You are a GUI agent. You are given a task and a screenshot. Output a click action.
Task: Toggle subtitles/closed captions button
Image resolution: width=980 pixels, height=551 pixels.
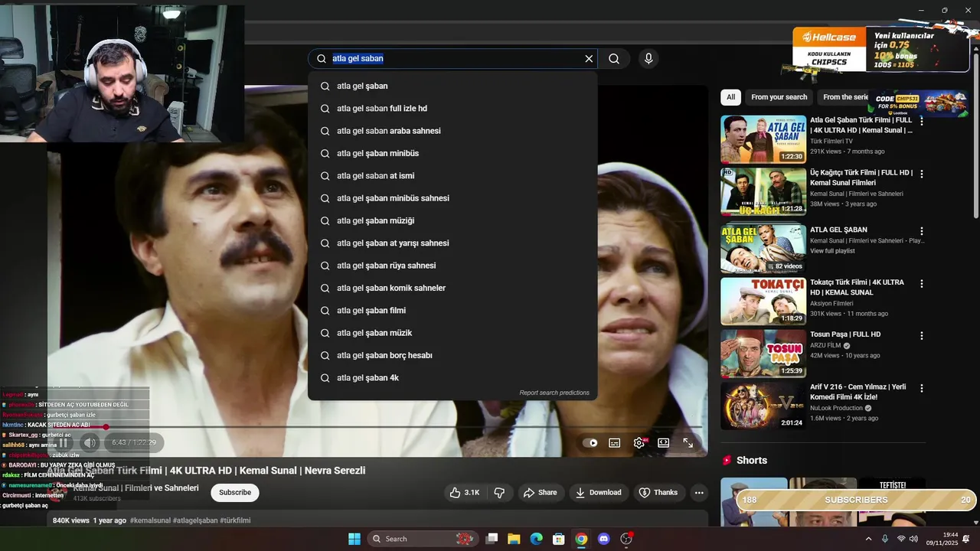click(x=614, y=442)
